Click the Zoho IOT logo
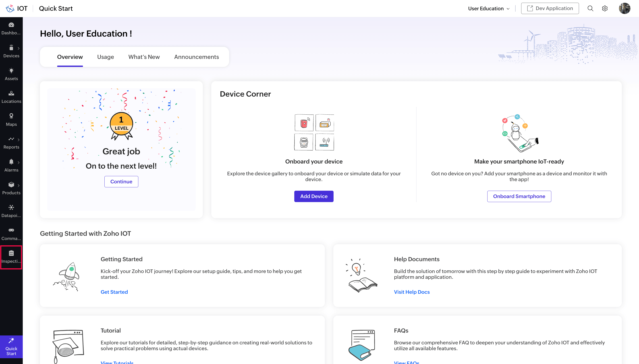This screenshot has width=639, height=364. 10,8
